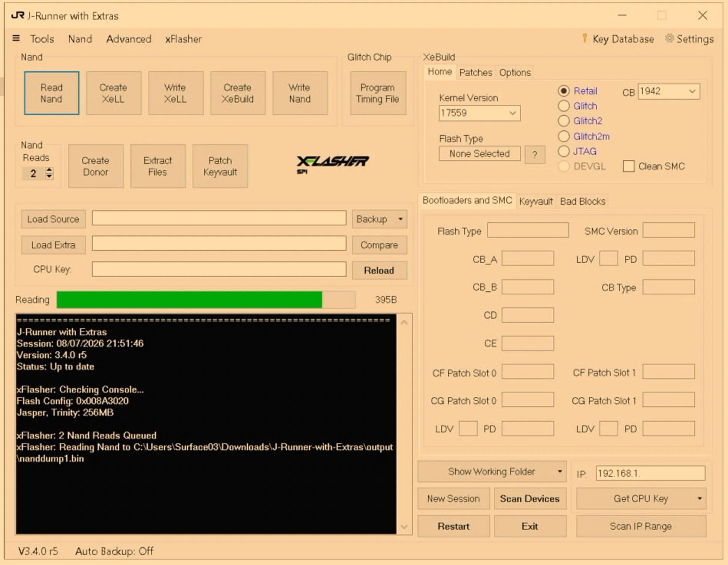
Task: Click the Create XeLL button
Action: [x=114, y=93]
